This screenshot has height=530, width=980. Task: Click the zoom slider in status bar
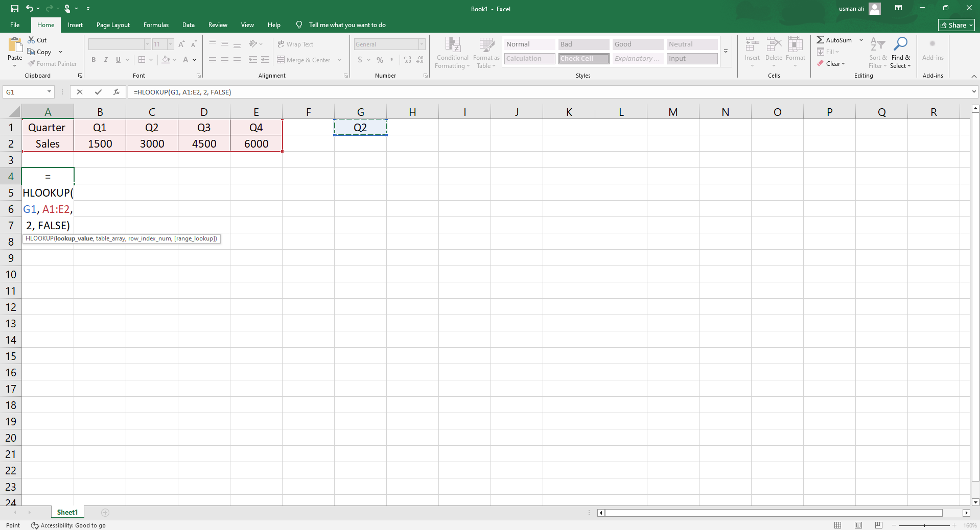[924, 525]
